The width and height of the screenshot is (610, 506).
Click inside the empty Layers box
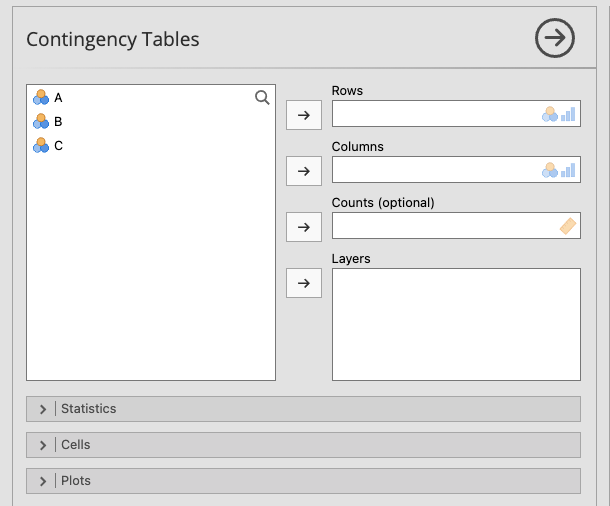point(456,324)
